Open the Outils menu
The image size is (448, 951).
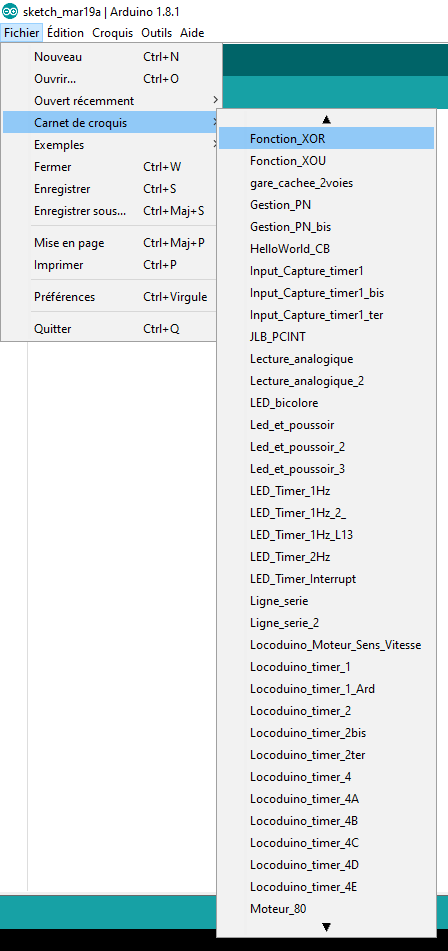tap(156, 33)
